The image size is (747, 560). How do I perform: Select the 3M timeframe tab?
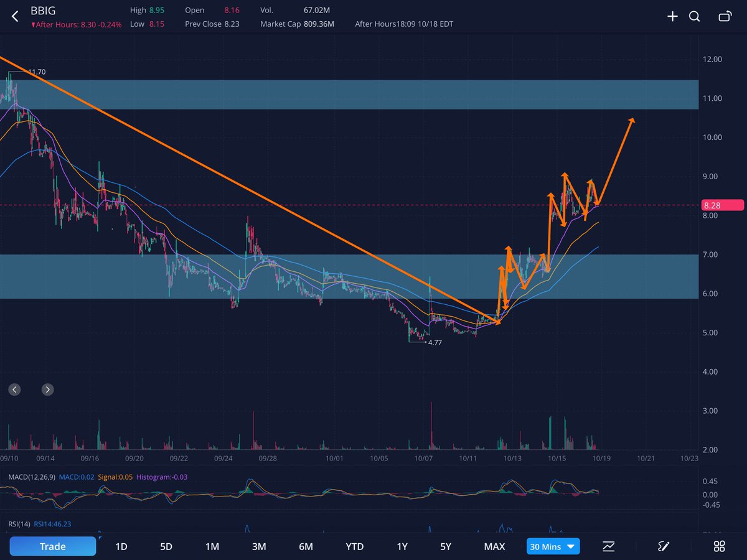(259, 547)
